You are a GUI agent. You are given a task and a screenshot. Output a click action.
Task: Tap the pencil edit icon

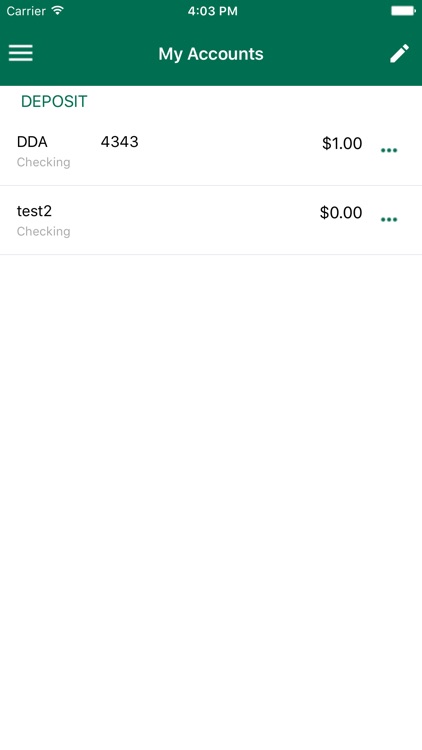pyautogui.click(x=399, y=54)
